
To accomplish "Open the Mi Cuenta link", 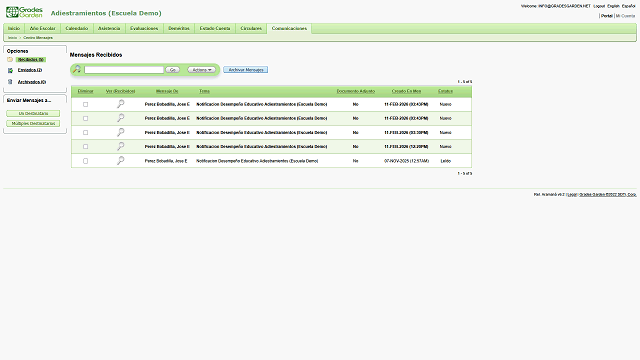I will click(625, 16).
